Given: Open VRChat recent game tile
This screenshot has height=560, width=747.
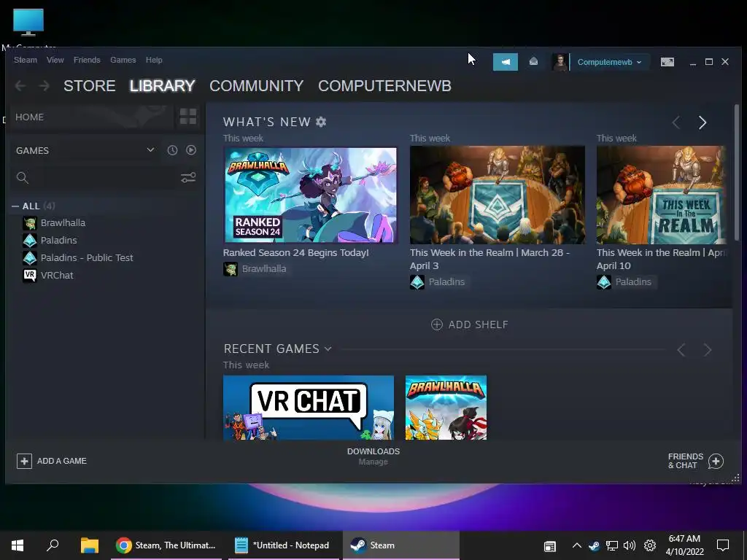Looking at the screenshot, I should 309,408.
